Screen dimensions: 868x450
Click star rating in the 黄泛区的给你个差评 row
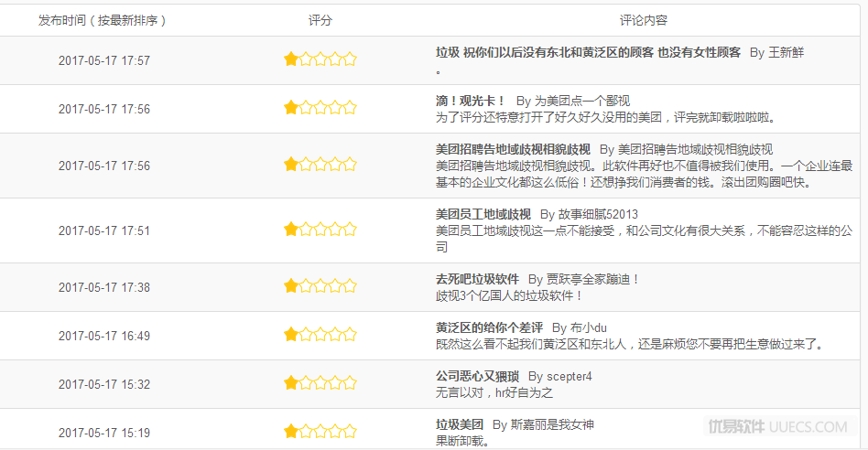pyautogui.click(x=320, y=335)
